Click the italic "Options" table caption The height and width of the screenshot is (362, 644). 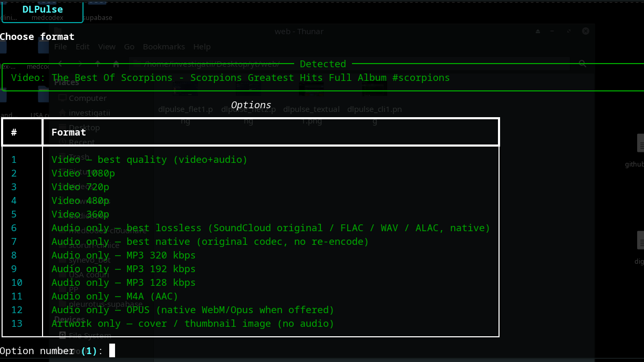(251, 105)
